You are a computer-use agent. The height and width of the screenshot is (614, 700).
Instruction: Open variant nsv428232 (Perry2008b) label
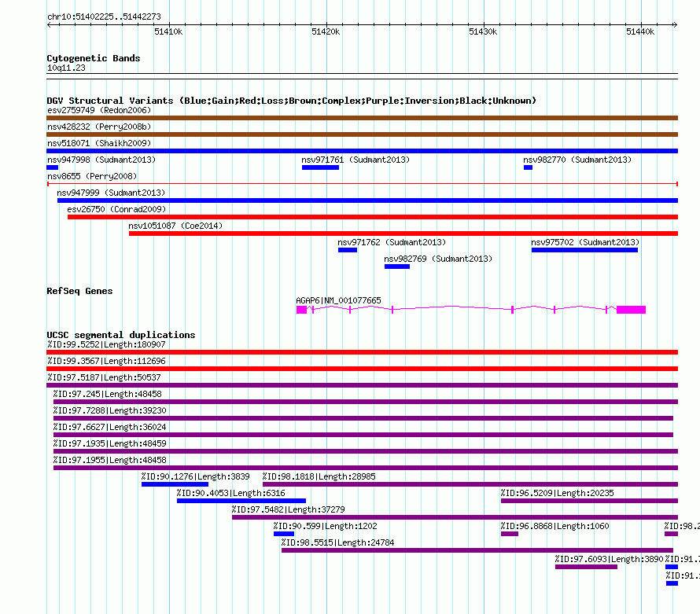tap(99, 127)
